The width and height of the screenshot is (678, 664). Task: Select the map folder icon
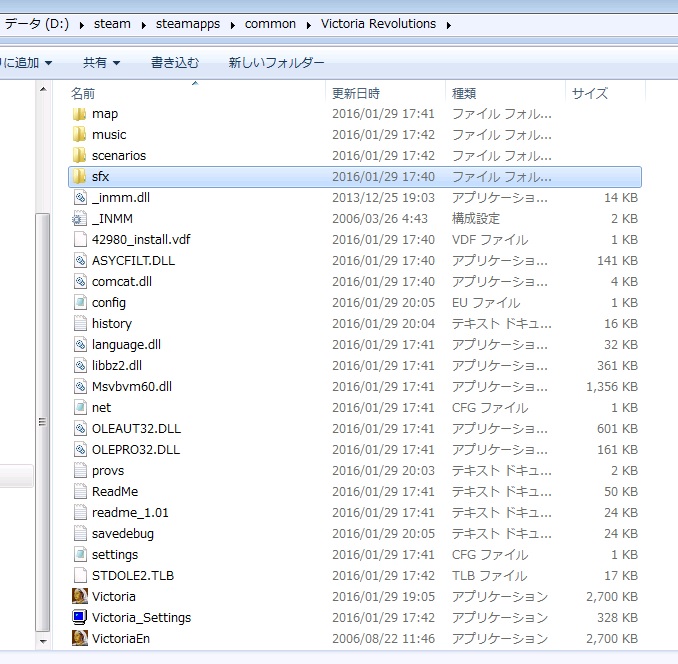80,114
